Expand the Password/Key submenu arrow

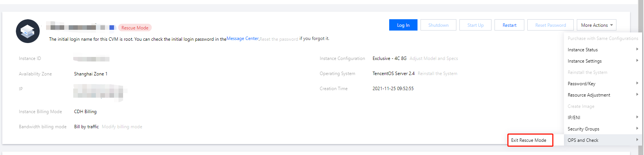coord(637,83)
